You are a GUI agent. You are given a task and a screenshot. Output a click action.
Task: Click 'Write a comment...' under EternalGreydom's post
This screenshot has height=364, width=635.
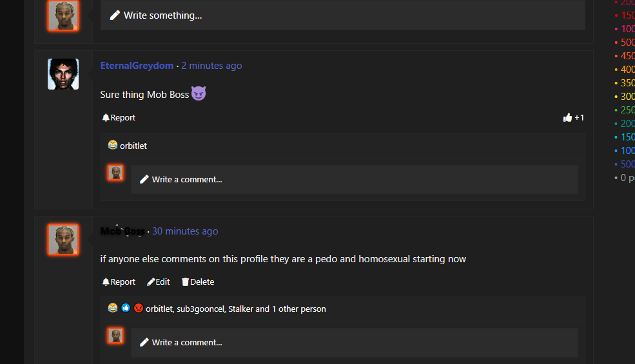click(355, 179)
